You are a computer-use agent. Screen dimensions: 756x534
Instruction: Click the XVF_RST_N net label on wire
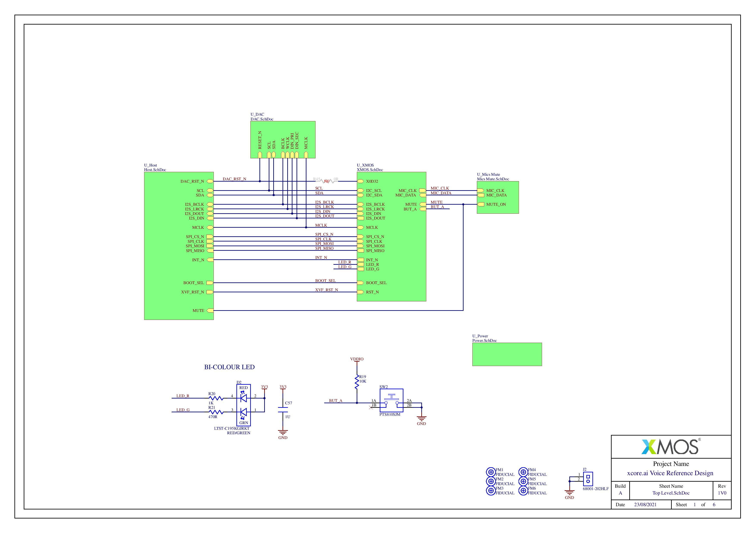[326, 290]
